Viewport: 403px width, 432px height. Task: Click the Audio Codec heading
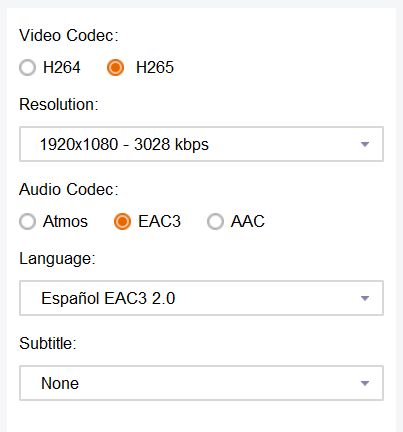(69, 189)
